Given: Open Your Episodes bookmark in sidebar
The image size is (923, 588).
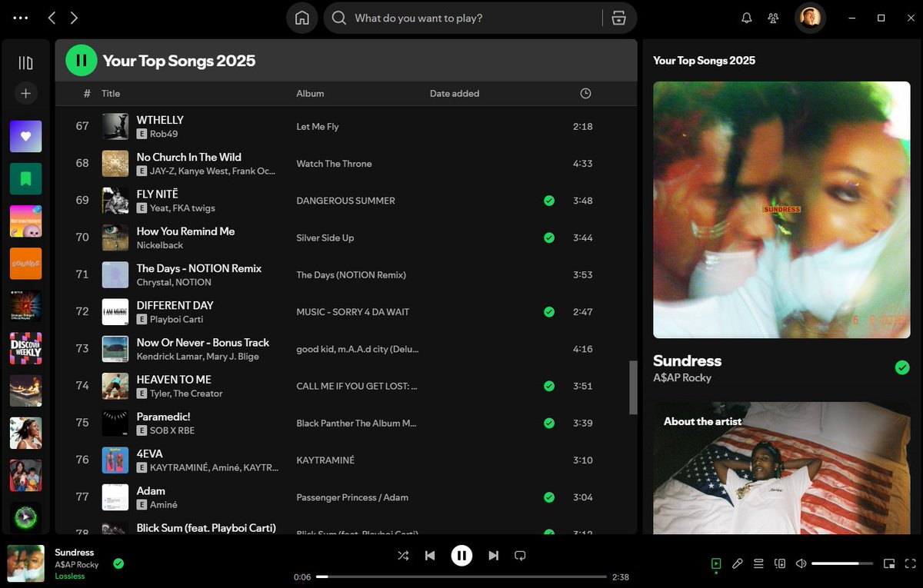Looking at the screenshot, I should tap(25, 178).
